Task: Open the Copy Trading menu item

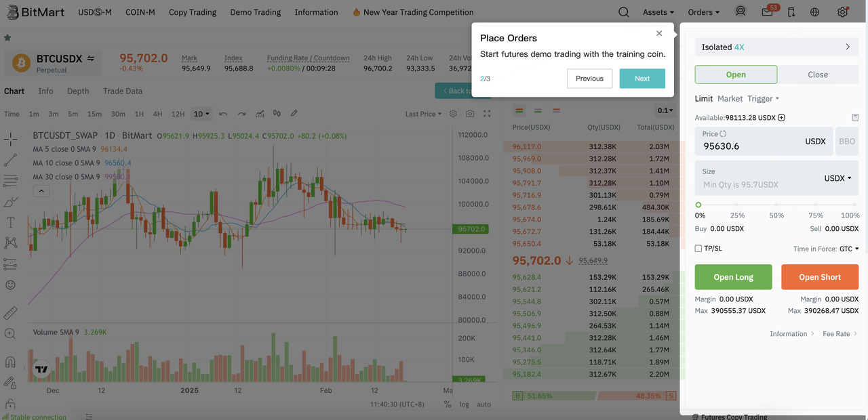Action: pyautogui.click(x=193, y=12)
